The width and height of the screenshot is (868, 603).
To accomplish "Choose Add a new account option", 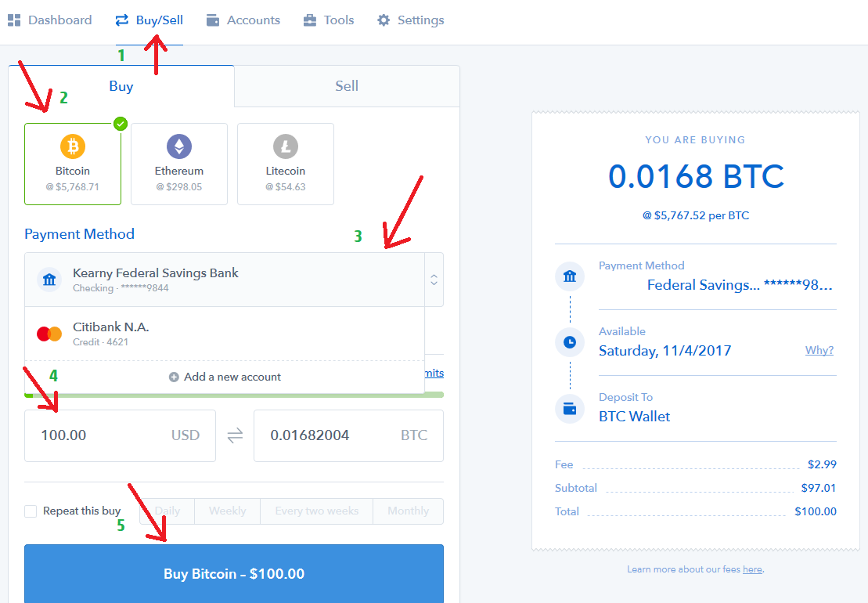I will pyautogui.click(x=225, y=377).
